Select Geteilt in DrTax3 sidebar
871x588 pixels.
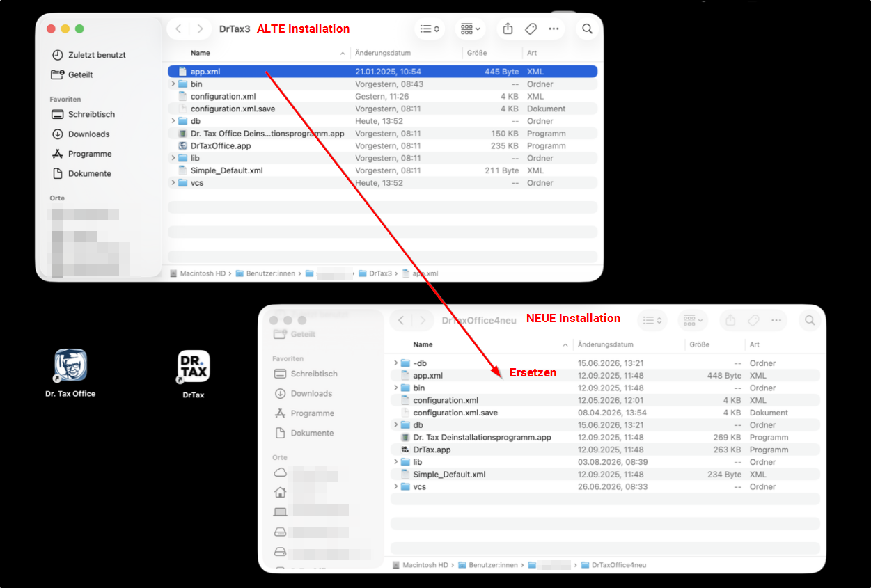coord(72,74)
